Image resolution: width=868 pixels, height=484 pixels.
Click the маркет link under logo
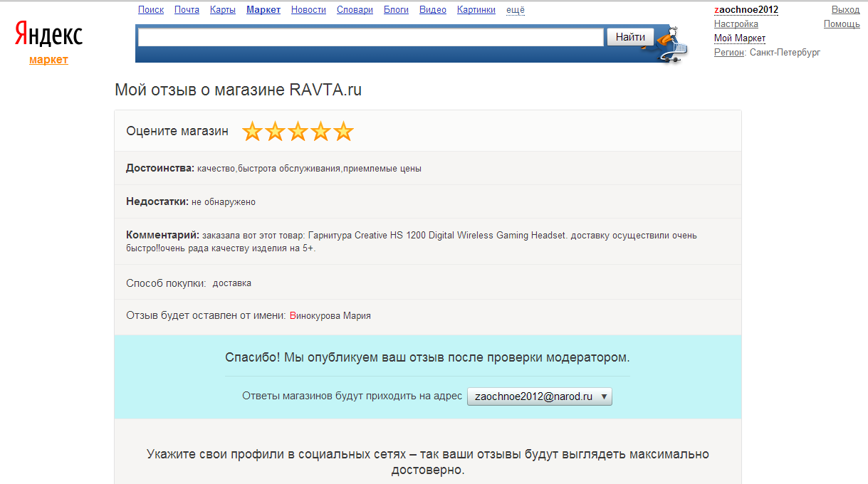tap(48, 60)
